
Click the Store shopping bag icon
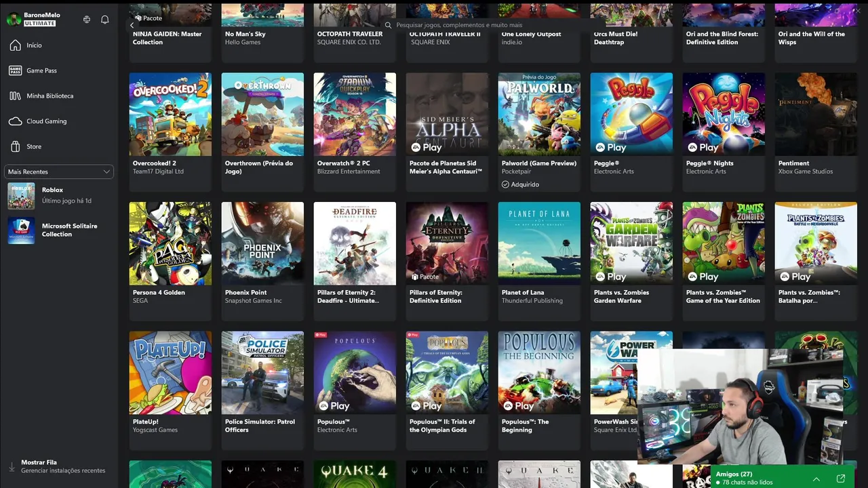coord(15,146)
